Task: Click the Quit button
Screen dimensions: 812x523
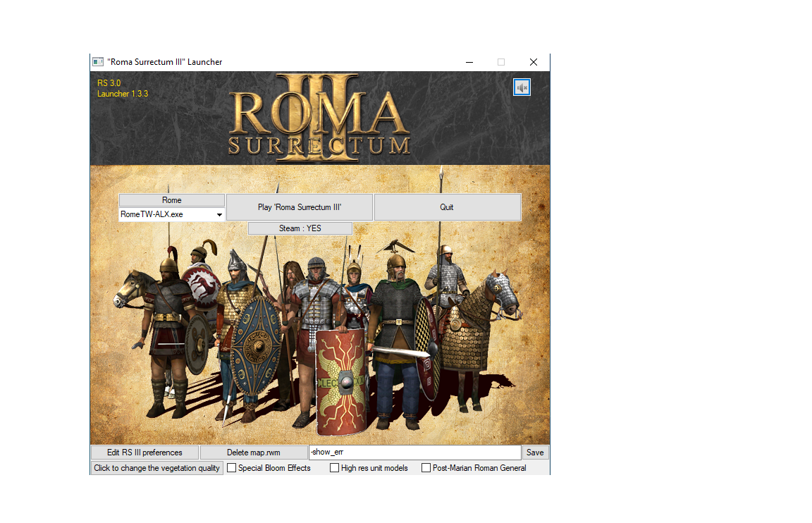Action: pyautogui.click(x=448, y=207)
